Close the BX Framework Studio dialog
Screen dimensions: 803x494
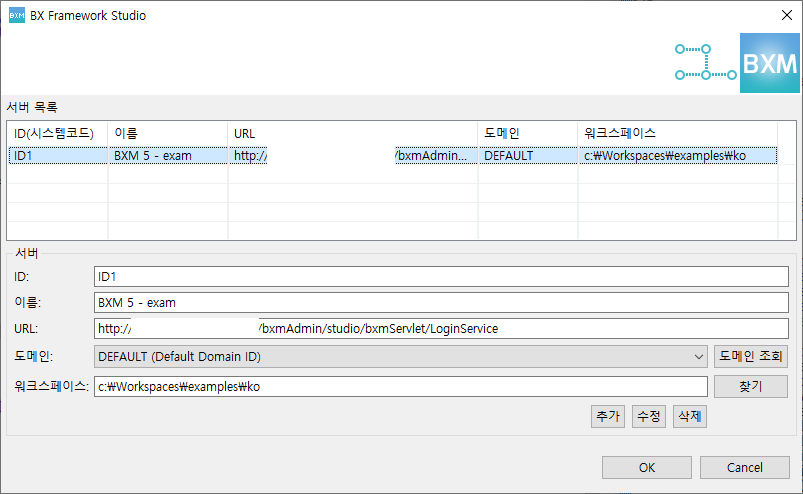tap(787, 15)
